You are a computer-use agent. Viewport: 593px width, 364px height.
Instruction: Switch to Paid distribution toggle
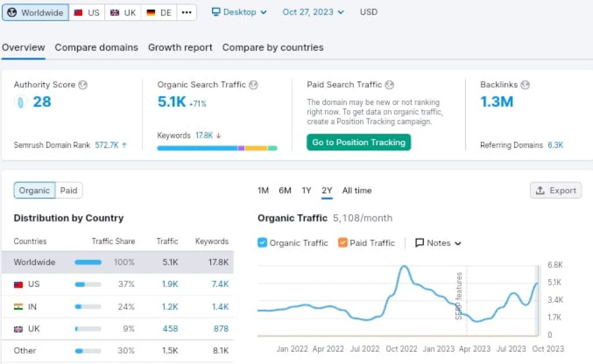click(69, 190)
